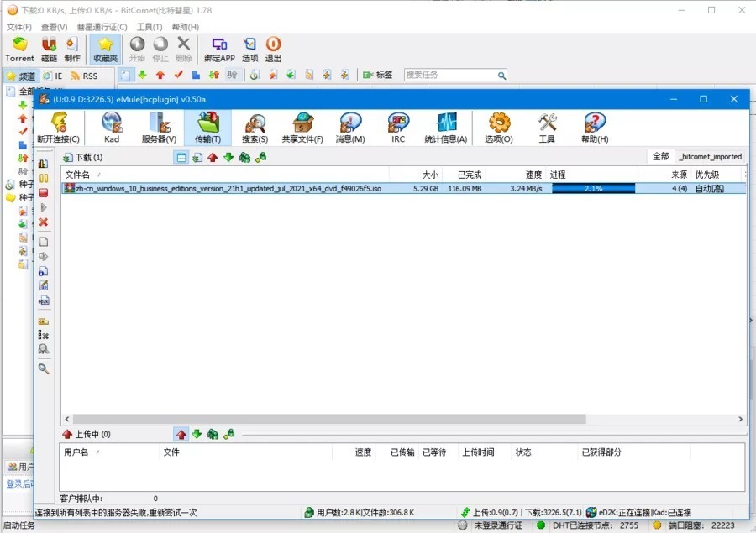Screen dimensions: 756x533
Task: Click the 未登录通行证 status bar entry
Action: point(491,525)
